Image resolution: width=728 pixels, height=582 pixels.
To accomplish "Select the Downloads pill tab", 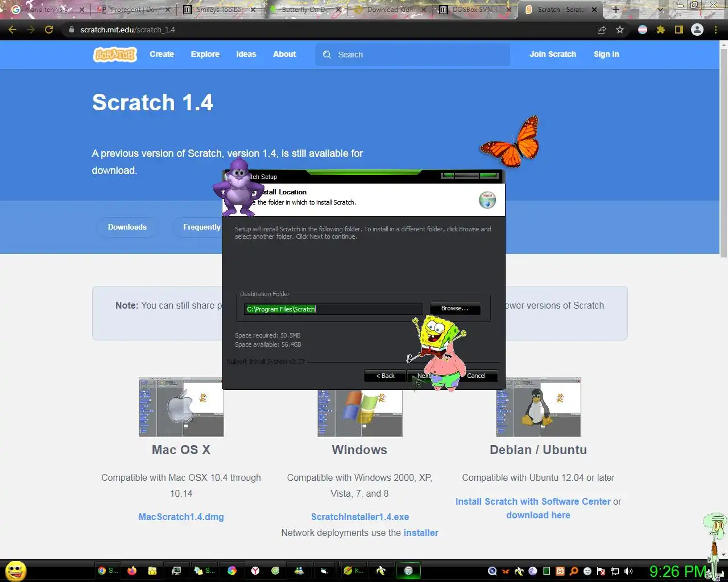I will (x=127, y=227).
